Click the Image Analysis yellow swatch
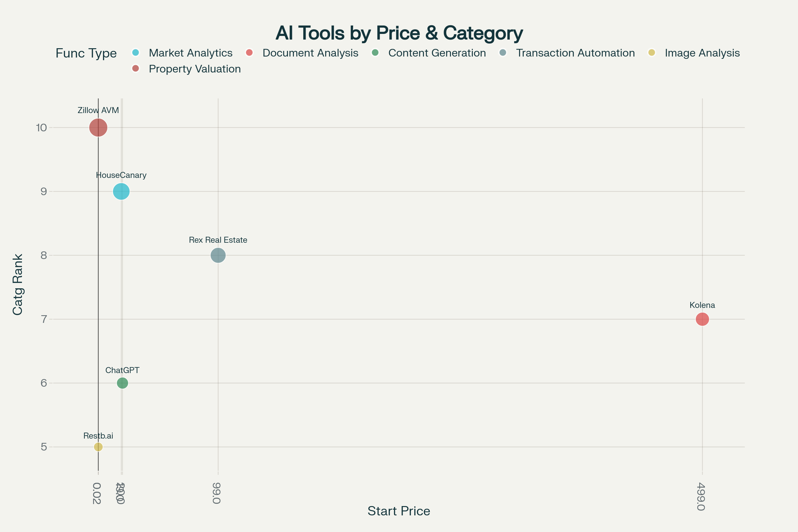 651,53
